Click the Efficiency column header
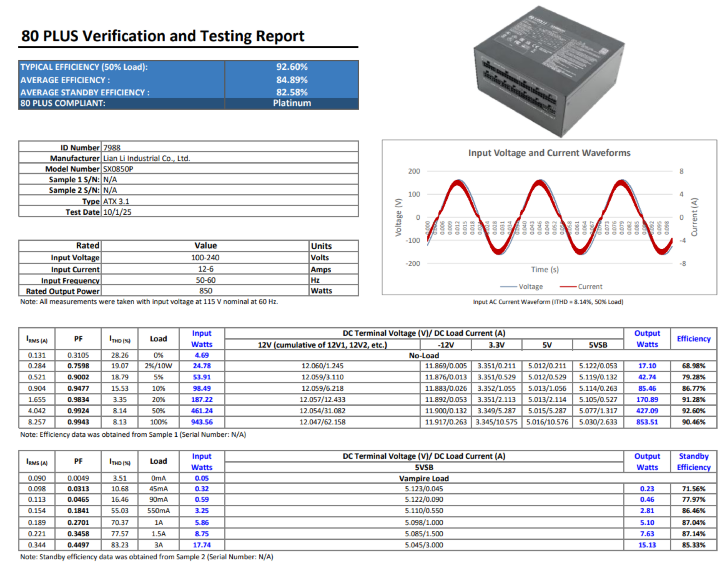Screen dimensions: 720x563 tap(693, 339)
